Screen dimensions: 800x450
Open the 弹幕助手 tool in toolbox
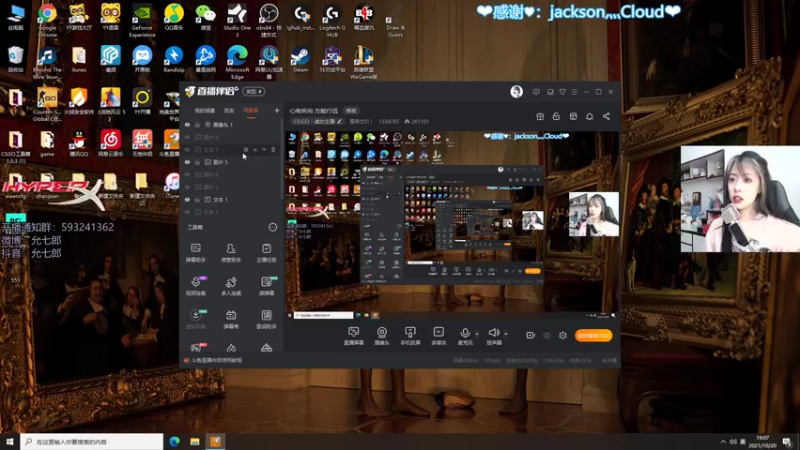(x=195, y=253)
